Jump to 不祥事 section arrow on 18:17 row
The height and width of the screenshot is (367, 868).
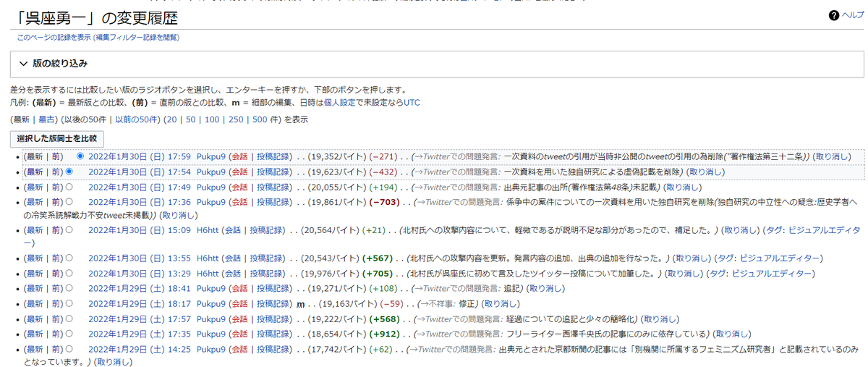(x=424, y=304)
